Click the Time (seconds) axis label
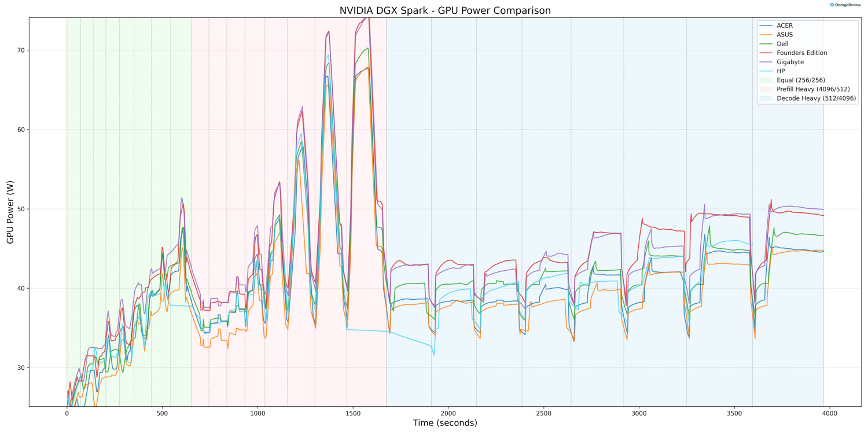Image resolution: width=868 pixels, height=434 pixels. tap(445, 423)
